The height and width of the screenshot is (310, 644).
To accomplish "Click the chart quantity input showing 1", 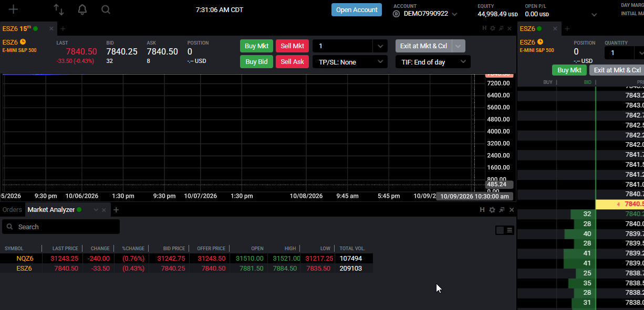I will [343, 46].
